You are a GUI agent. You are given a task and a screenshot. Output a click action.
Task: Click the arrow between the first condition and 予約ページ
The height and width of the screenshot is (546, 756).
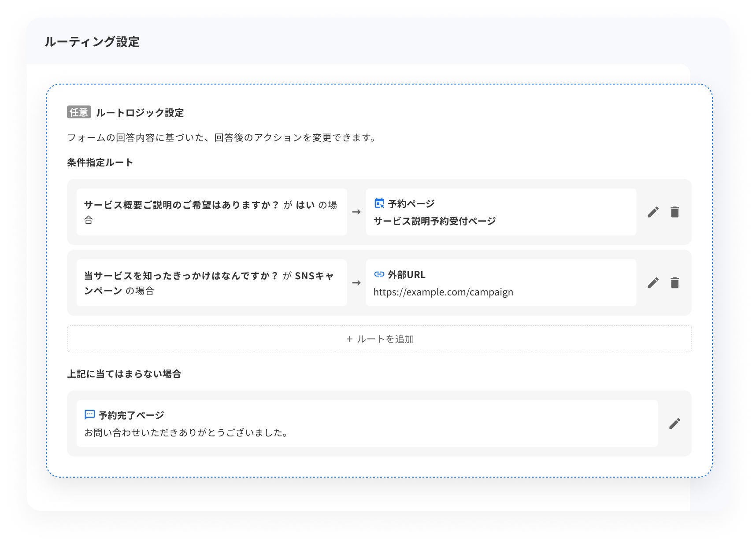tap(356, 212)
